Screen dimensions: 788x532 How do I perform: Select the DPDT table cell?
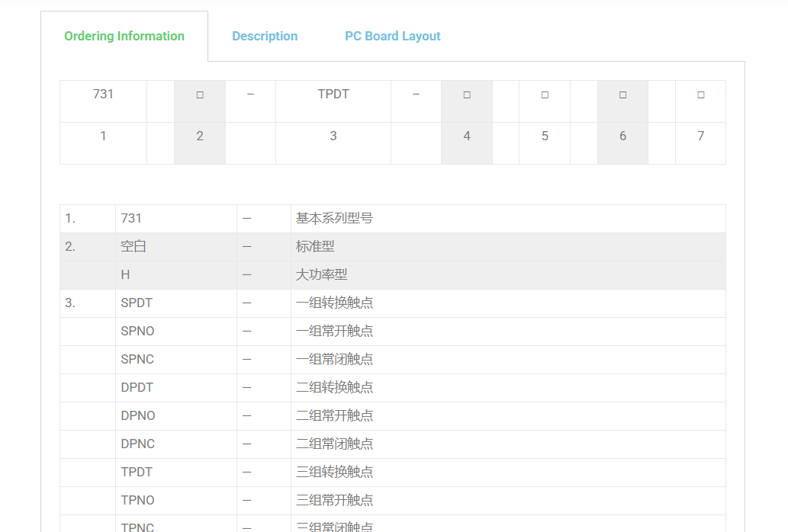click(137, 387)
